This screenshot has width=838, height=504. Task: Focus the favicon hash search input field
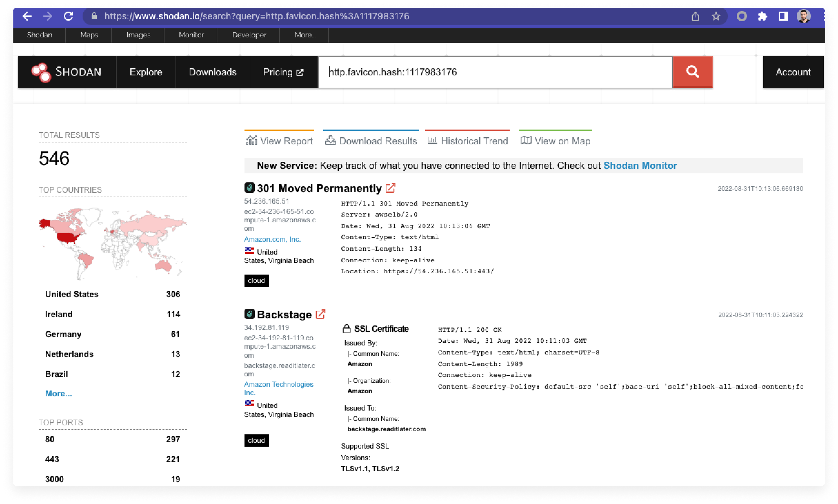point(495,72)
